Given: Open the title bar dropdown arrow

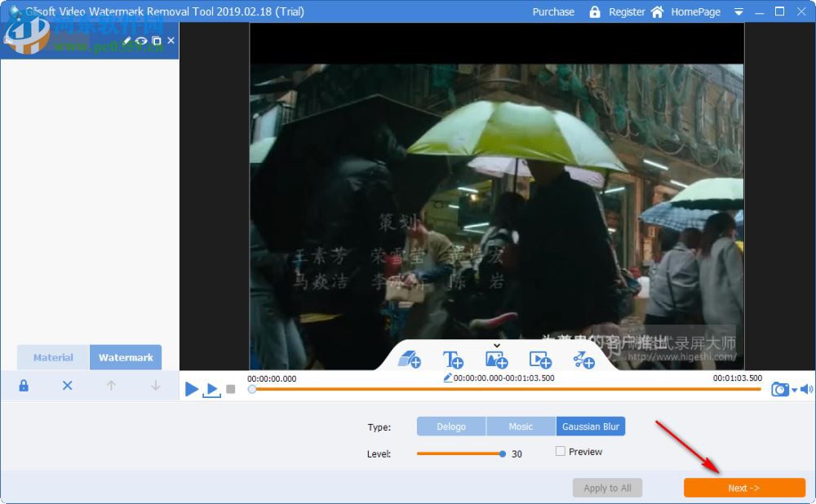Looking at the screenshot, I should [x=738, y=11].
